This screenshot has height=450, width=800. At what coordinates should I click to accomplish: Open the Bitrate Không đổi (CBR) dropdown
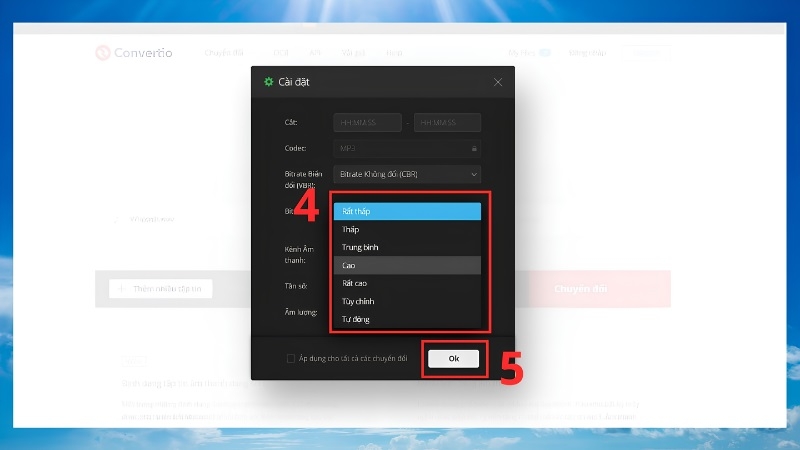407,174
